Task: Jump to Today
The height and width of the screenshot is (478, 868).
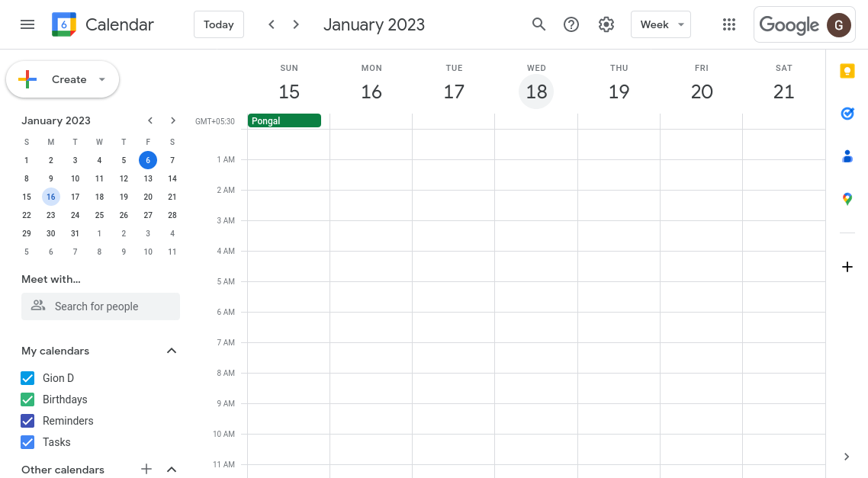Action: [218, 24]
